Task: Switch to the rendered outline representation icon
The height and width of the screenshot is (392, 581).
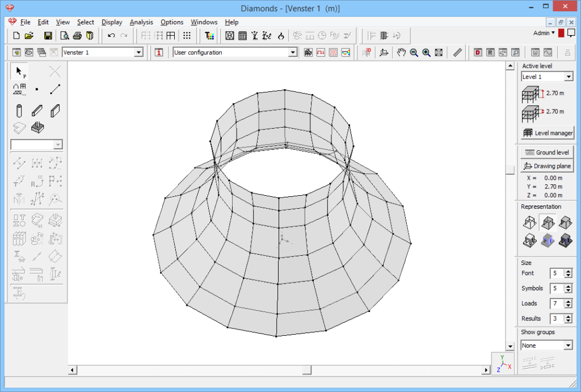Action: (x=529, y=240)
